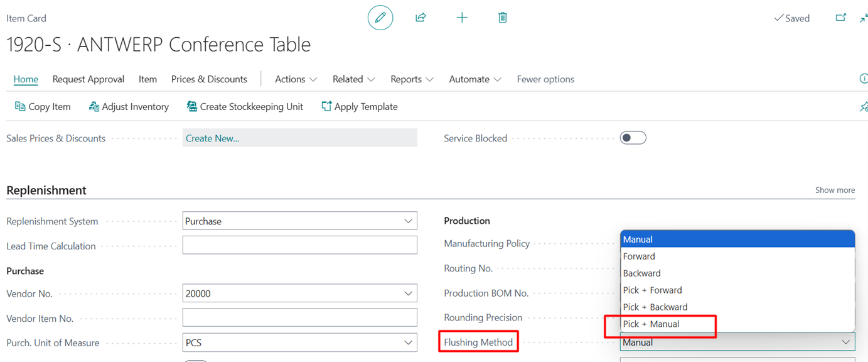The width and height of the screenshot is (868, 362).
Task: Select Backward flushing method option
Action: pyautogui.click(x=737, y=273)
